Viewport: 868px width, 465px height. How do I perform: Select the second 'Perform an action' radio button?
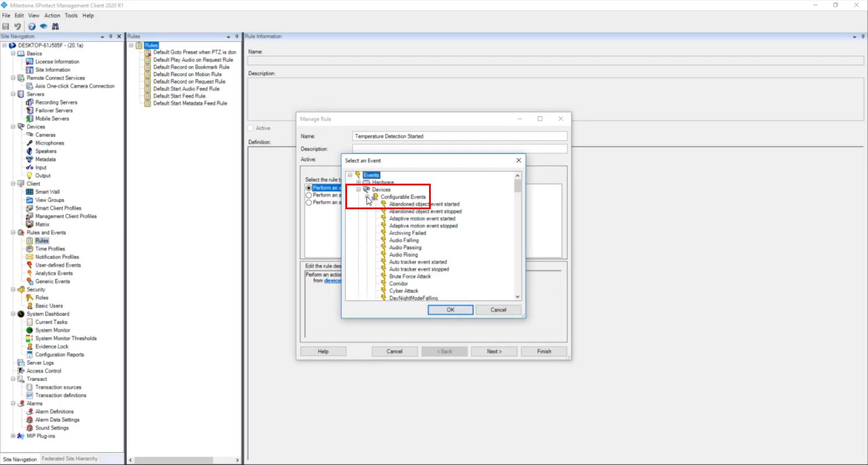309,195
